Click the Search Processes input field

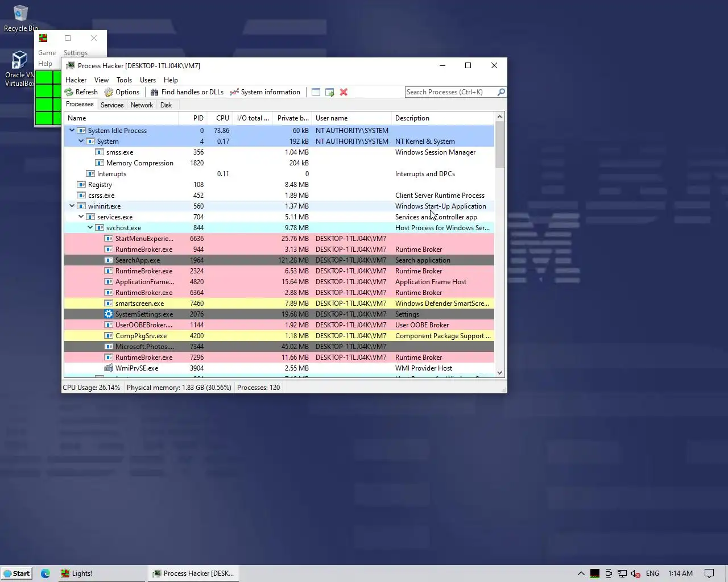(451, 92)
